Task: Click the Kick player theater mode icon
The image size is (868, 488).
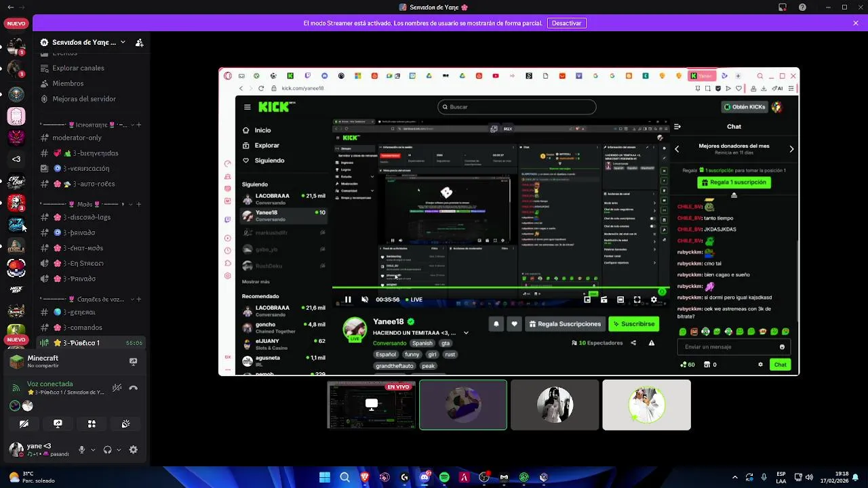Action: [x=620, y=300]
